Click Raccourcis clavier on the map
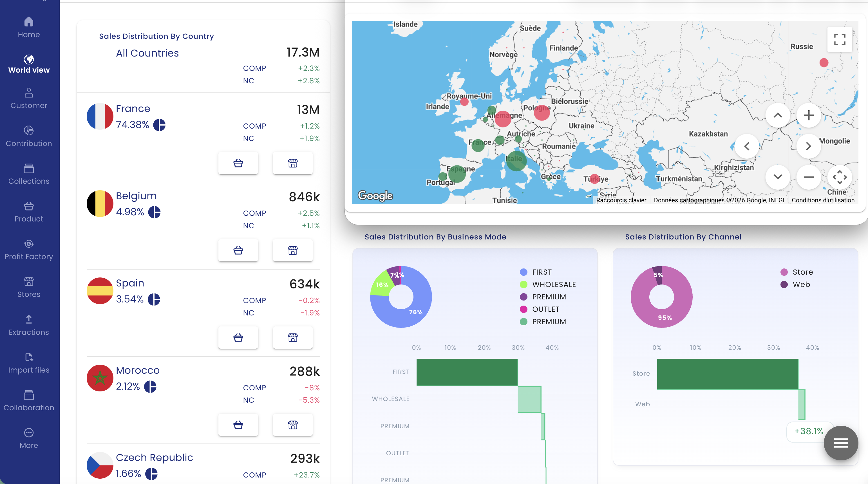 (x=621, y=200)
